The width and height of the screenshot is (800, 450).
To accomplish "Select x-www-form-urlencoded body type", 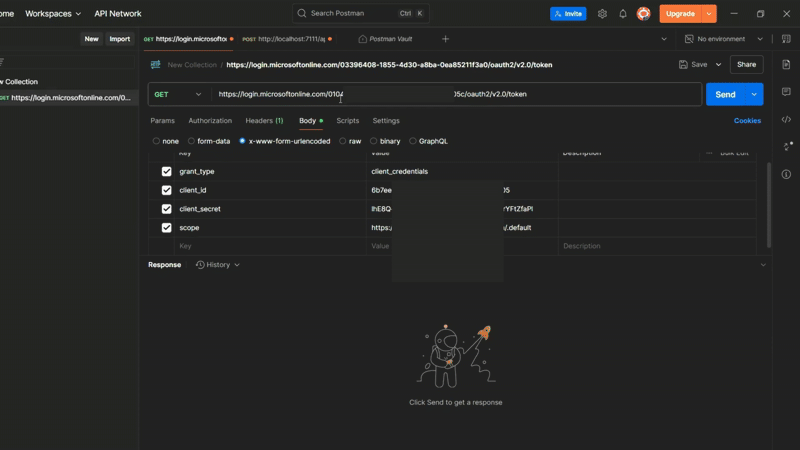I will tap(242, 141).
